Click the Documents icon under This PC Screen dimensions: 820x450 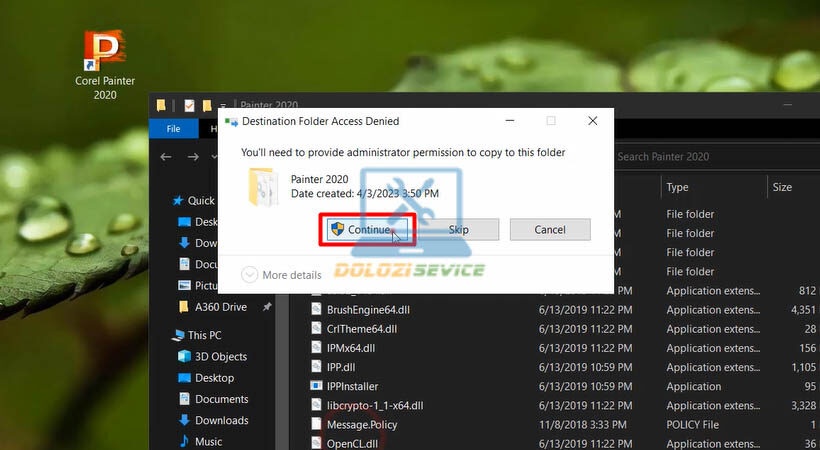[184, 399]
